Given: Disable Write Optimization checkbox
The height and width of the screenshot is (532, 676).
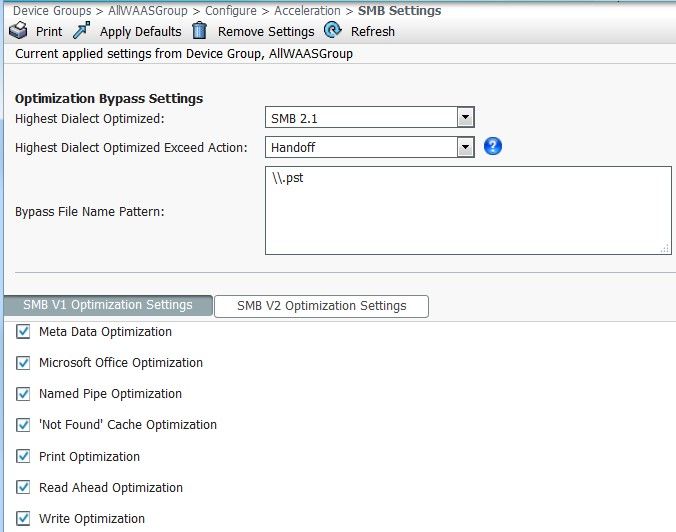Looking at the screenshot, I should [x=23, y=519].
